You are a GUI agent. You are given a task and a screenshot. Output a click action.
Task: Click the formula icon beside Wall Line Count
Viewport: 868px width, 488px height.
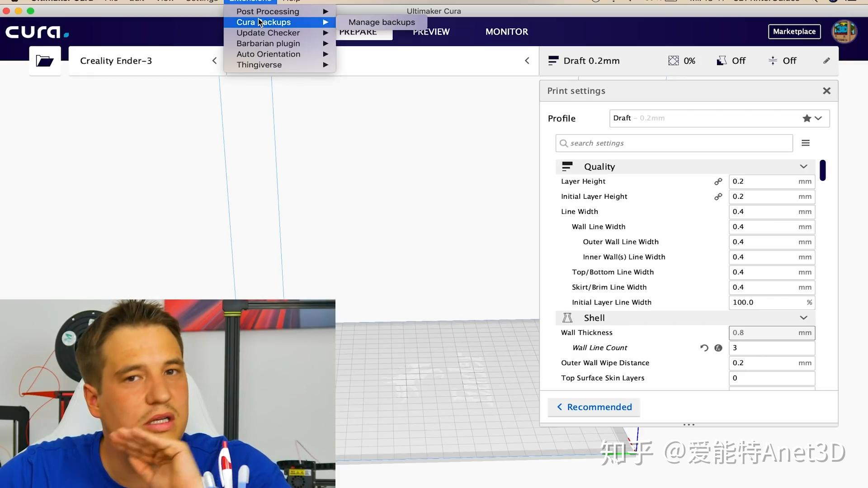[718, 348]
